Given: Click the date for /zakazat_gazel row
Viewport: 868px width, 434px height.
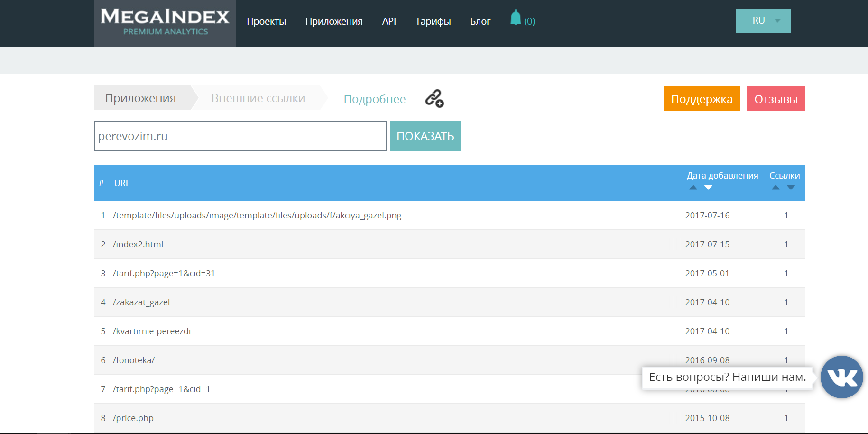Looking at the screenshot, I should 707,302.
